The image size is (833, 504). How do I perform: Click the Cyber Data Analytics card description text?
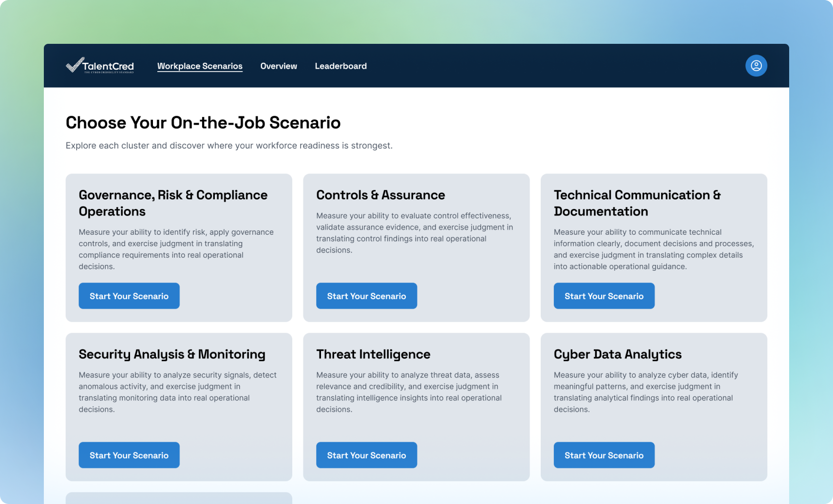(x=646, y=392)
